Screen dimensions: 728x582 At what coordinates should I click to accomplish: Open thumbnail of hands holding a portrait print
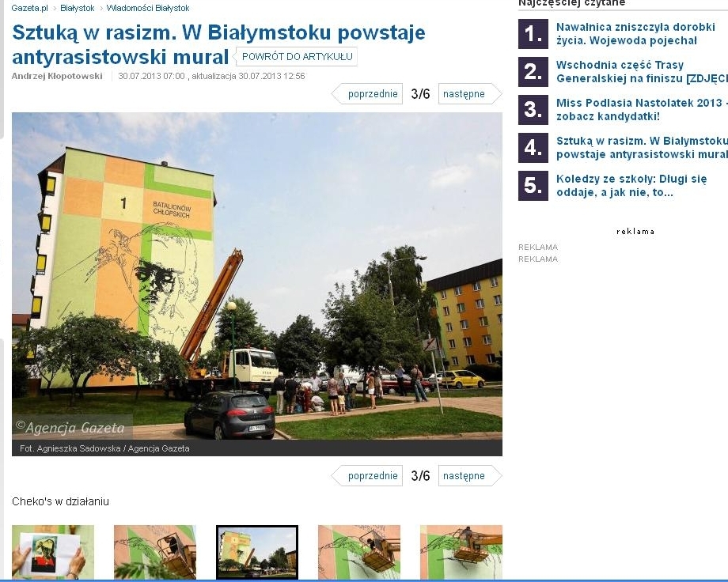[53, 551]
